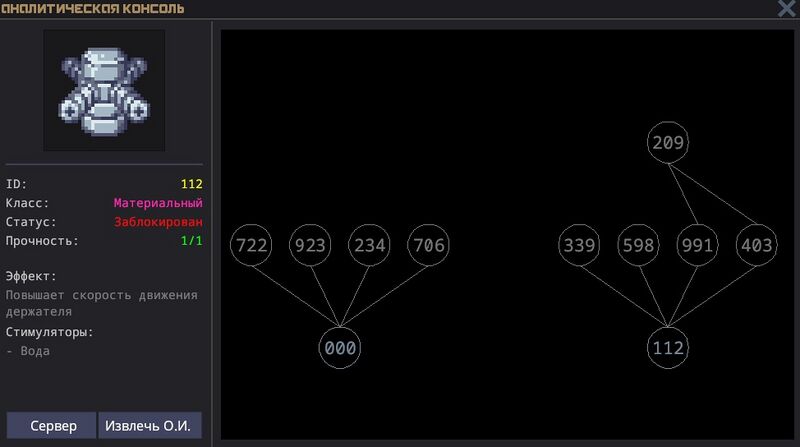Click the top node 209
The image size is (800, 447).
(667, 143)
